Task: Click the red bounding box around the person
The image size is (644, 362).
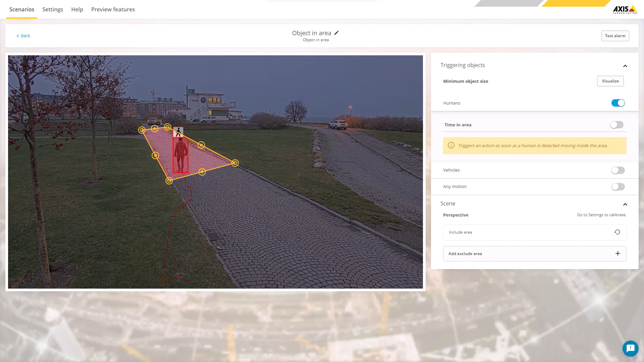Action: point(180,155)
